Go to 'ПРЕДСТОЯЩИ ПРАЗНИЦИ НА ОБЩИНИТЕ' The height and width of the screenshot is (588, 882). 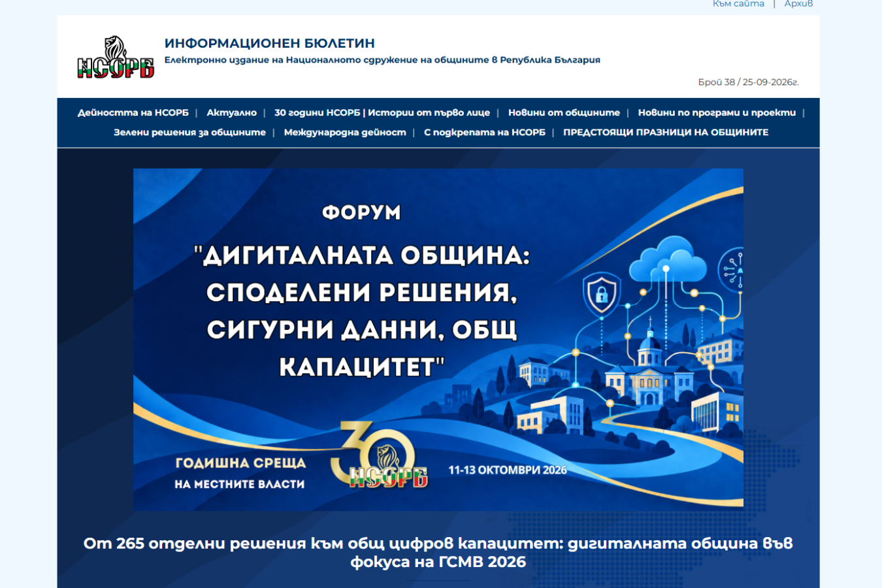666,132
